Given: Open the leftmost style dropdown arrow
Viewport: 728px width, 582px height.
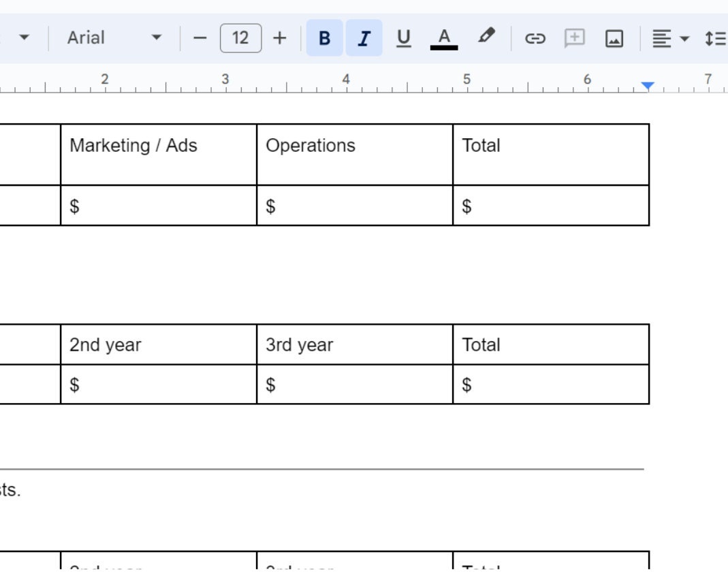Looking at the screenshot, I should pyautogui.click(x=25, y=38).
